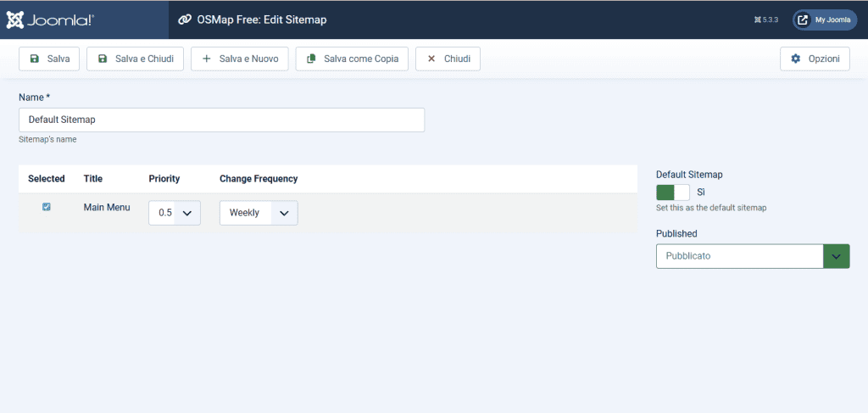Click 'Set this as the default sitemap' text
The image size is (868, 413).
(711, 208)
